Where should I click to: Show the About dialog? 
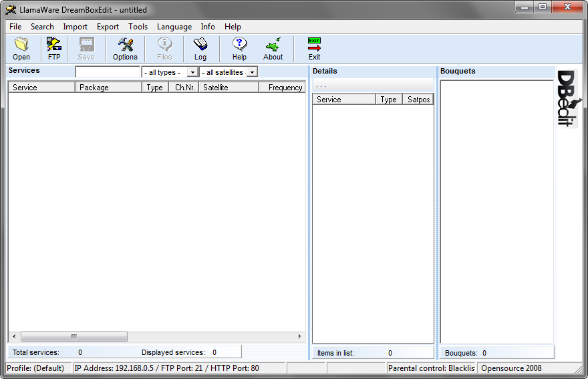pos(273,49)
